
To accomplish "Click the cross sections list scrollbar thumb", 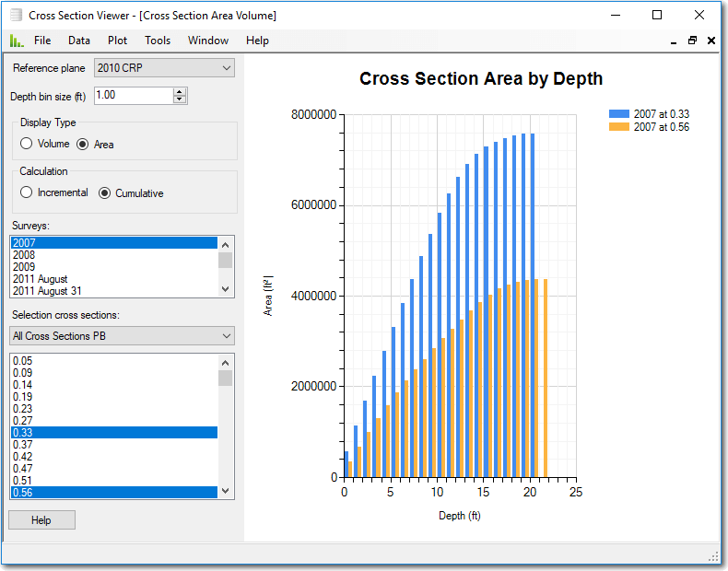I will [x=225, y=378].
